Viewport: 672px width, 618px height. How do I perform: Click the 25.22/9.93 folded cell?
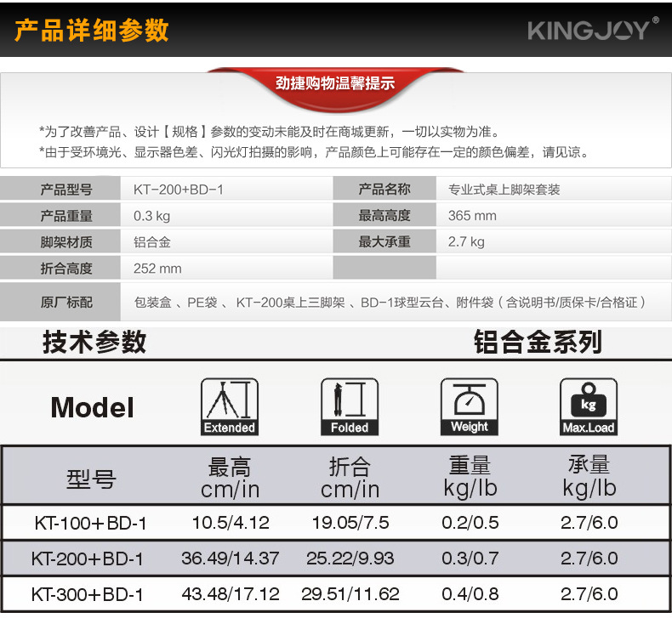tap(350, 558)
